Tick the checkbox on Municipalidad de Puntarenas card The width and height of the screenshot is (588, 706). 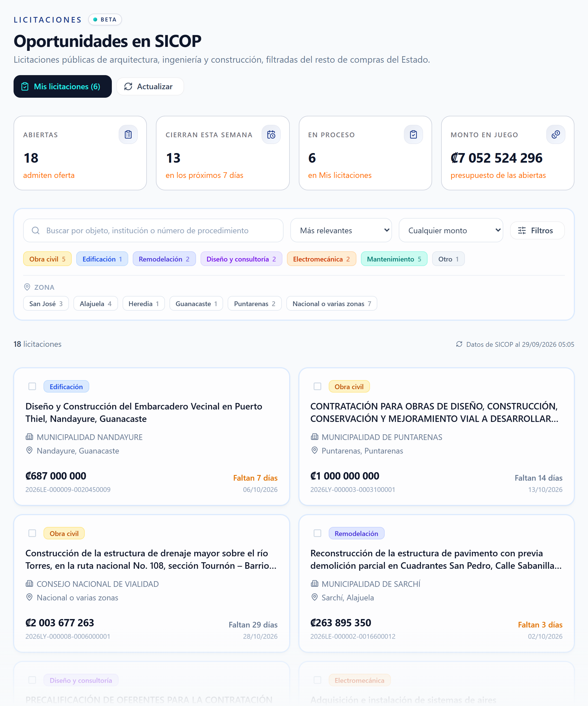(x=317, y=386)
